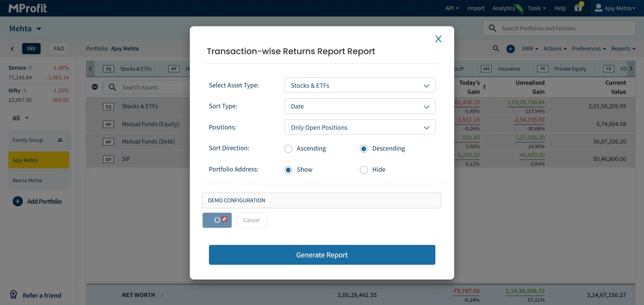This screenshot has height=305, width=644.
Task: Select the Family Group entry
Action: (x=39, y=140)
